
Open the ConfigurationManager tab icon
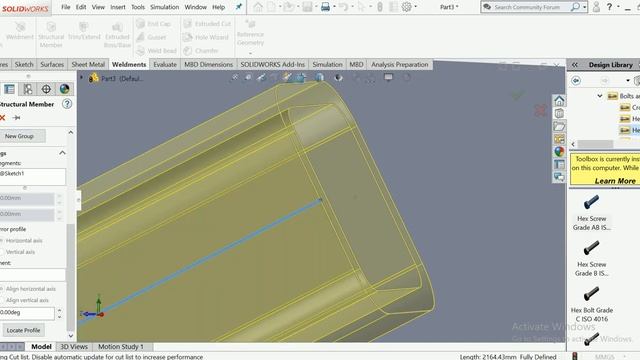pyautogui.click(x=28, y=89)
